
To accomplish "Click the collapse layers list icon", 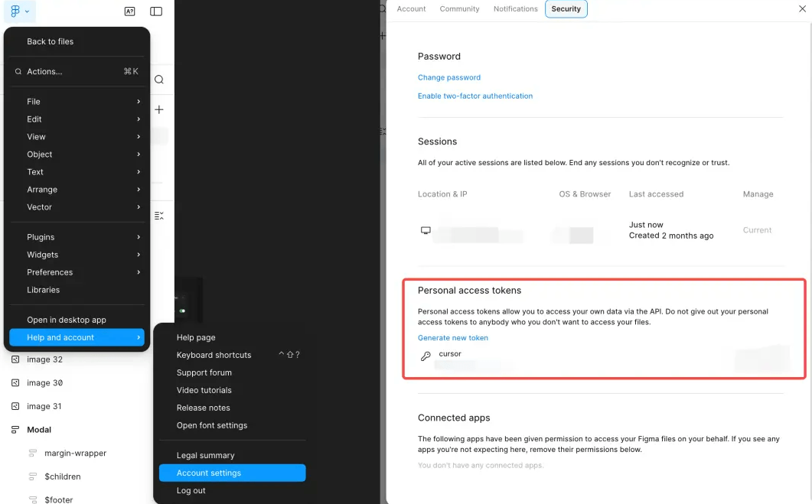I will click(159, 216).
